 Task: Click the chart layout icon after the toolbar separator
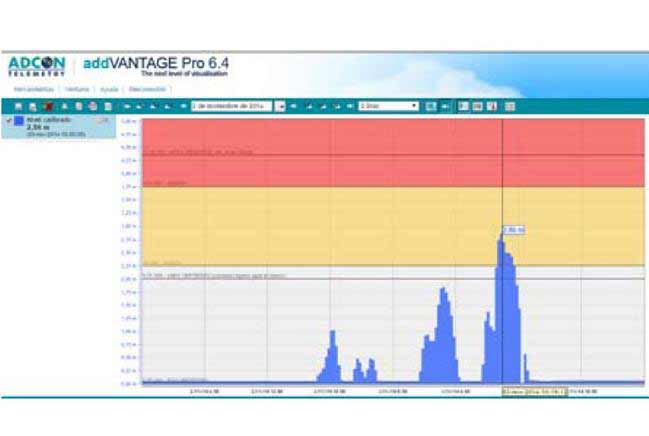(x=463, y=106)
